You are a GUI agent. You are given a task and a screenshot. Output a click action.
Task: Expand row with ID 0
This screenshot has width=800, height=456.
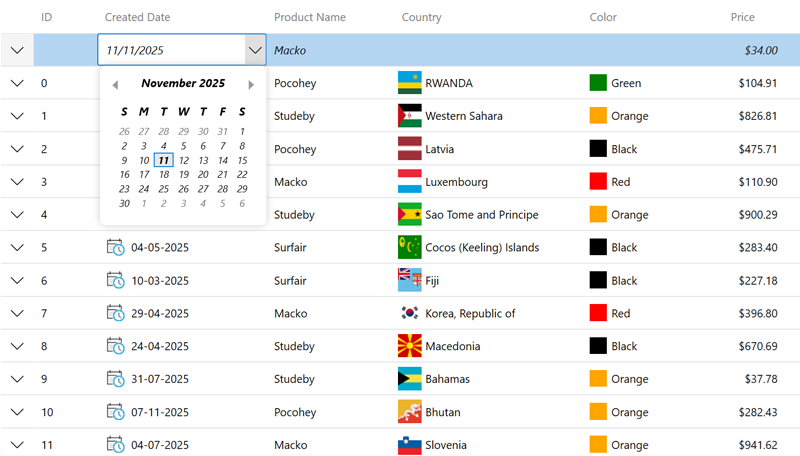coord(17,83)
